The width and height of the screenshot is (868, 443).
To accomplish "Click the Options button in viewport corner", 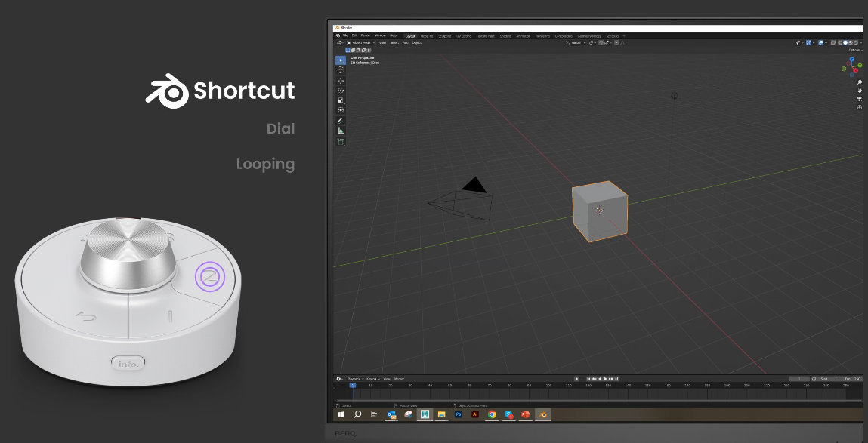I will (x=854, y=51).
